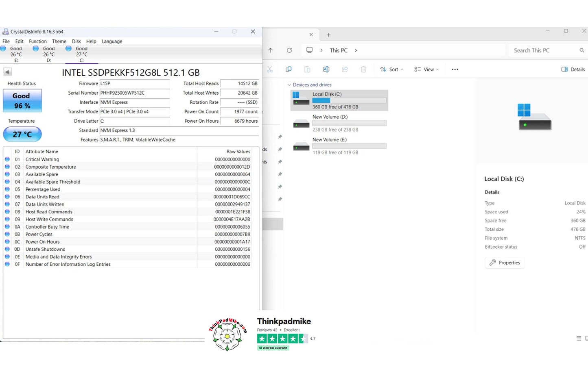Close the current File Explorer tab

pyautogui.click(x=311, y=35)
